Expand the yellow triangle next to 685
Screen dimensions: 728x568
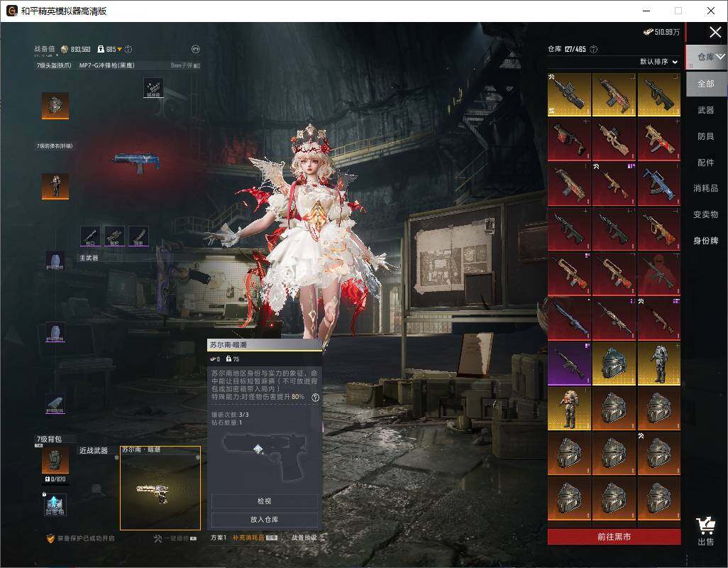tap(119, 49)
